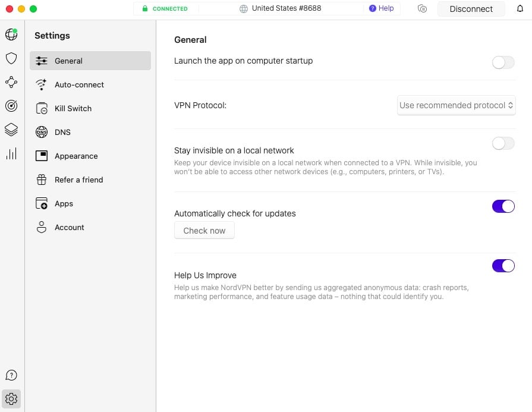This screenshot has height=412, width=532.
Task: Click the bar chart statistics sidebar icon
Action: coord(11,153)
